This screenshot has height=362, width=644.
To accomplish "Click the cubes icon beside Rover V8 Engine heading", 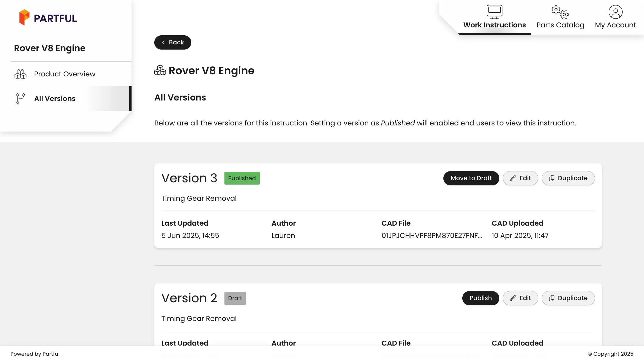I will [160, 70].
